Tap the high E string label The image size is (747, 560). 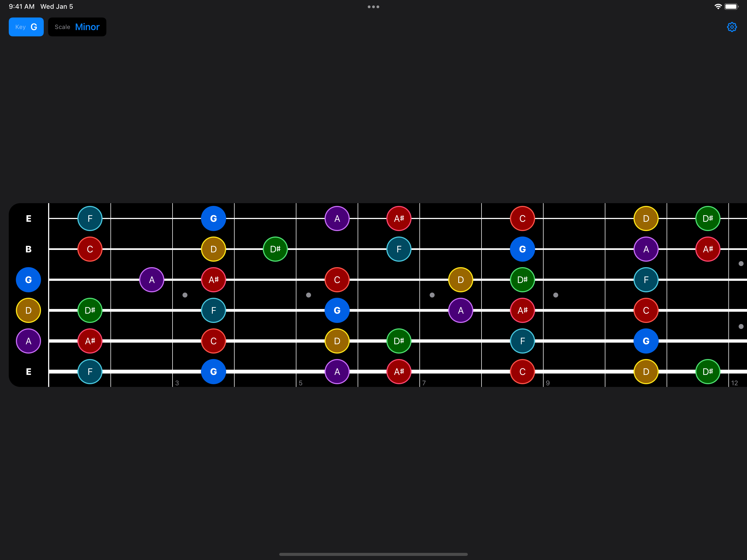click(28, 218)
